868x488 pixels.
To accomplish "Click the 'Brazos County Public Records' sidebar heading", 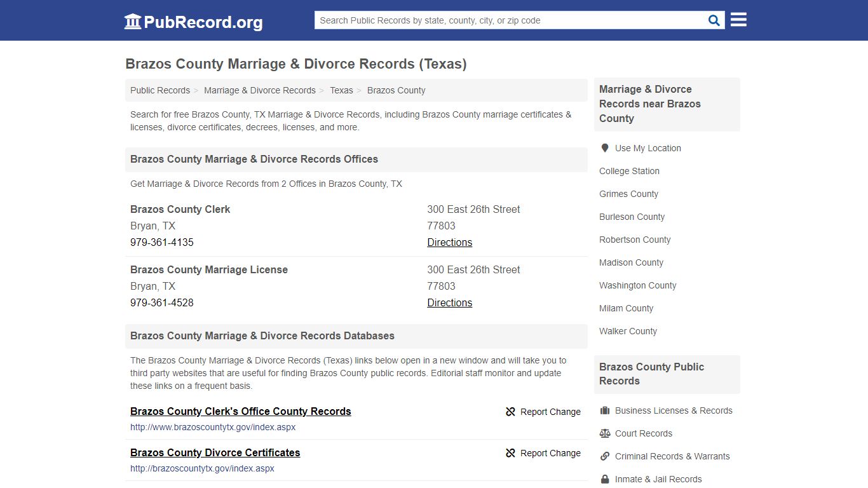I will (651, 374).
